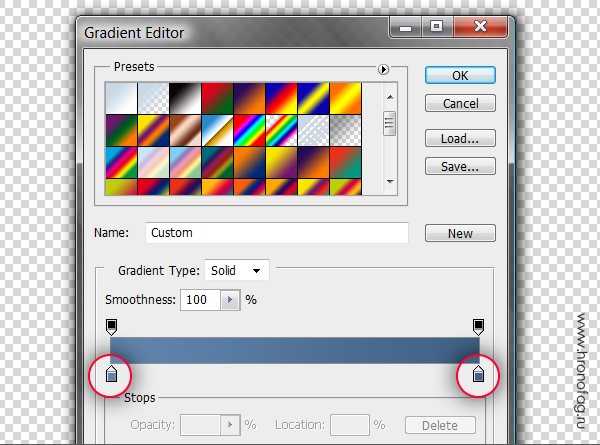Click the presets scrollbar thumb
Screen dimensions: 600x445
pyautogui.click(x=390, y=123)
